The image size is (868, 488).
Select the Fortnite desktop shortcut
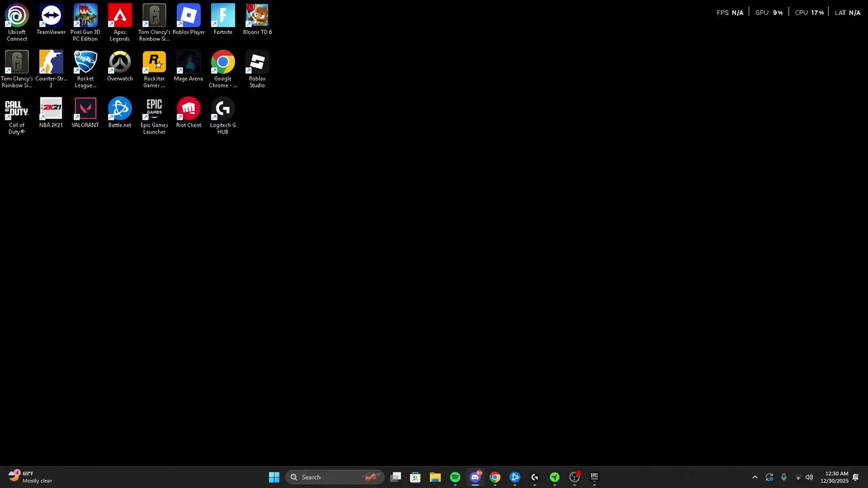223,20
